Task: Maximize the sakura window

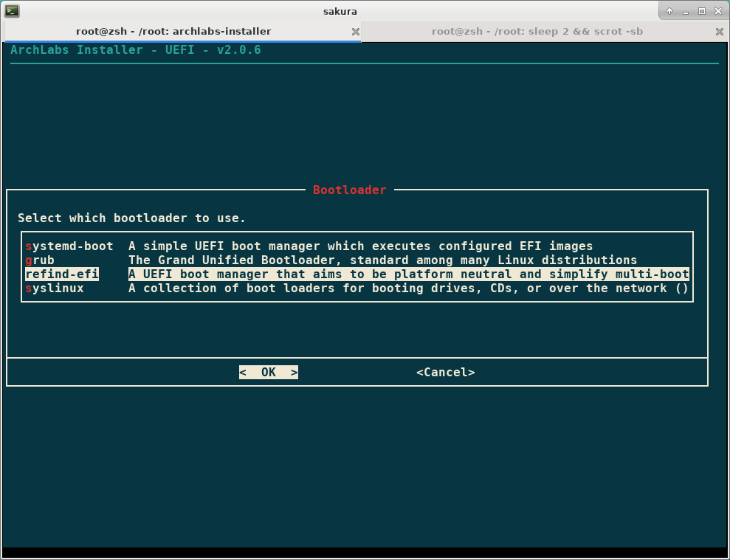Action: [x=702, y=11]
